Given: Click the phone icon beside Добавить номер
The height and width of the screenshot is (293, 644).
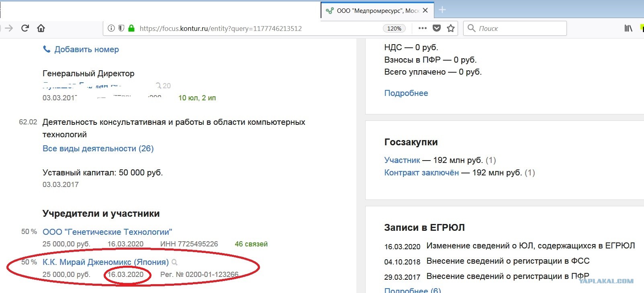Looking at the screenshot, I should coord(47,49).
